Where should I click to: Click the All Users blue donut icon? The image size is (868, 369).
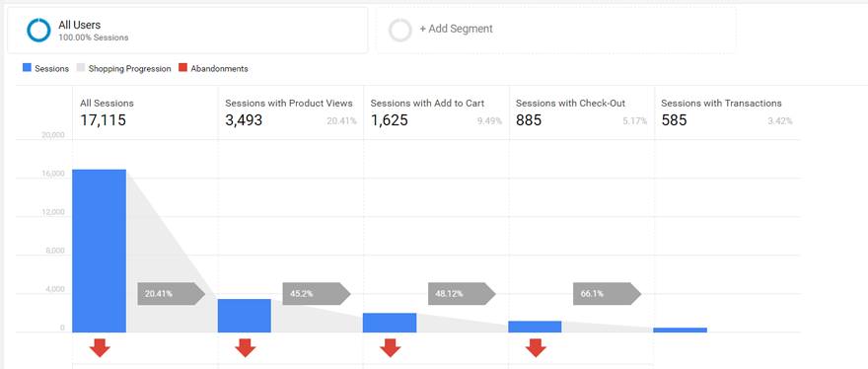click(38, 30)
